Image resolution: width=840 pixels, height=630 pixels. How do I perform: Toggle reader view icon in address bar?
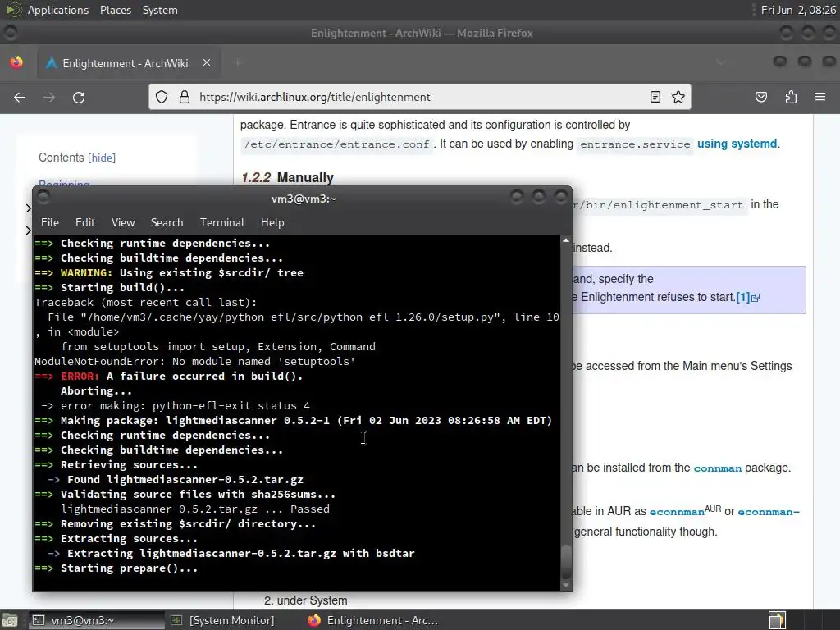[x=655, y=97]
